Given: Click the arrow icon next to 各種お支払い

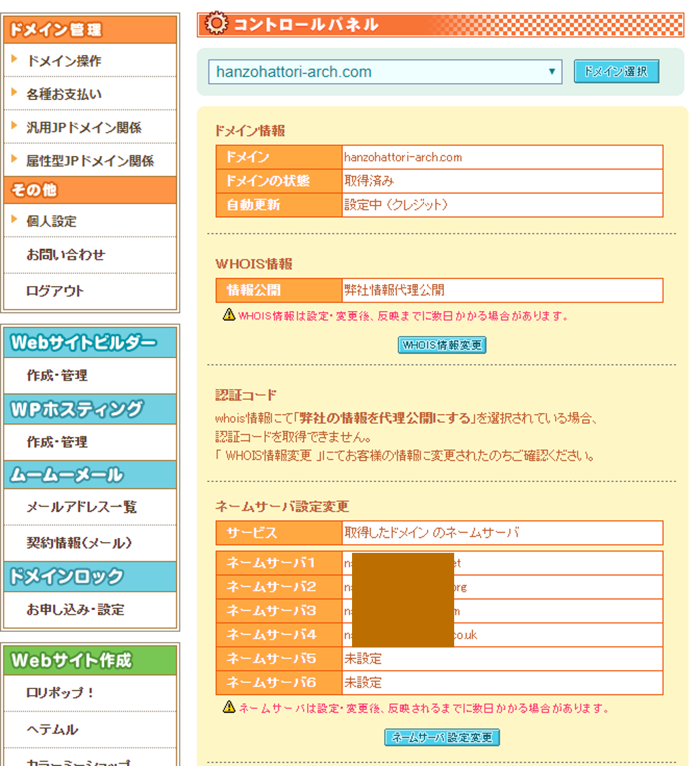Looking at the screenshot, I should [13, 92].
